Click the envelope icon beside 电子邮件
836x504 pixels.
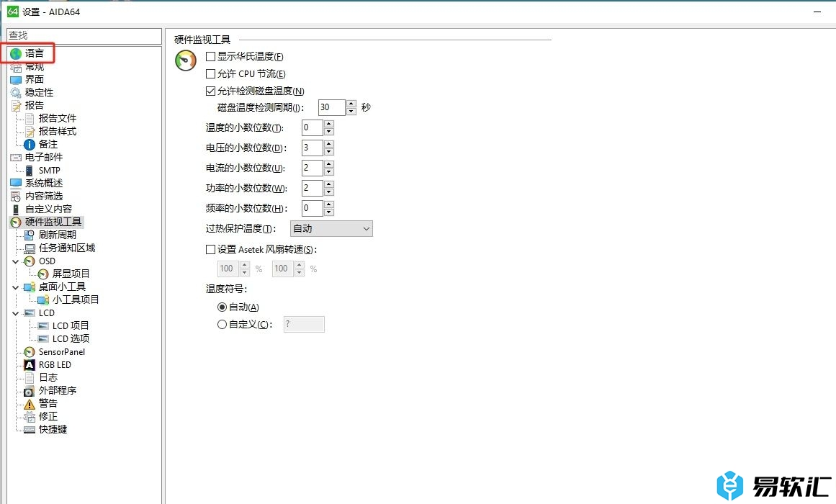[16, 158]
